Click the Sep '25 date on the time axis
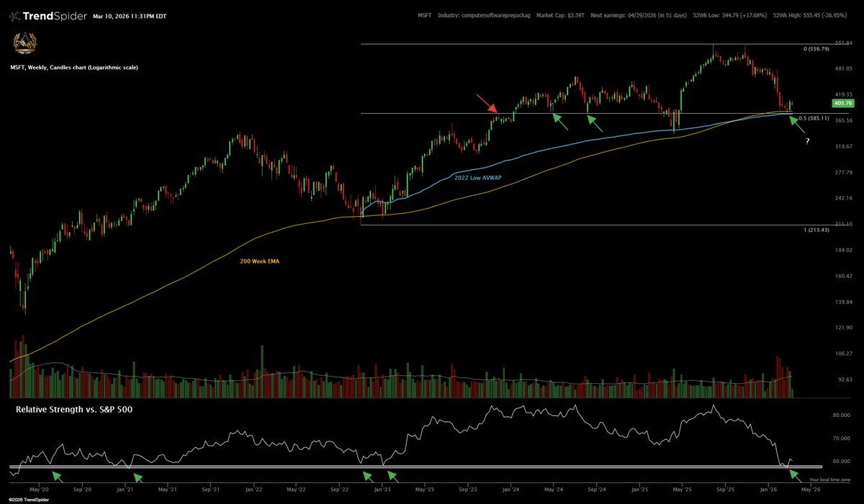This screenshot has height=504, width=864. (726, 489)
